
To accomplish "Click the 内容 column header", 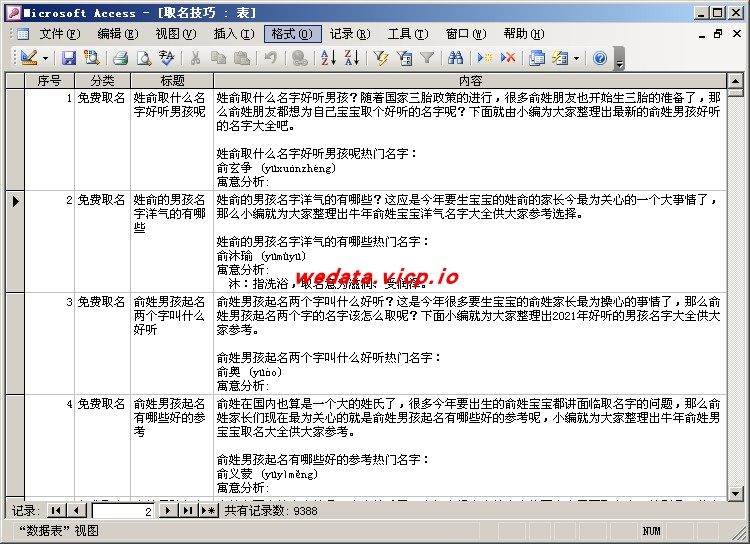I will 470,80.
